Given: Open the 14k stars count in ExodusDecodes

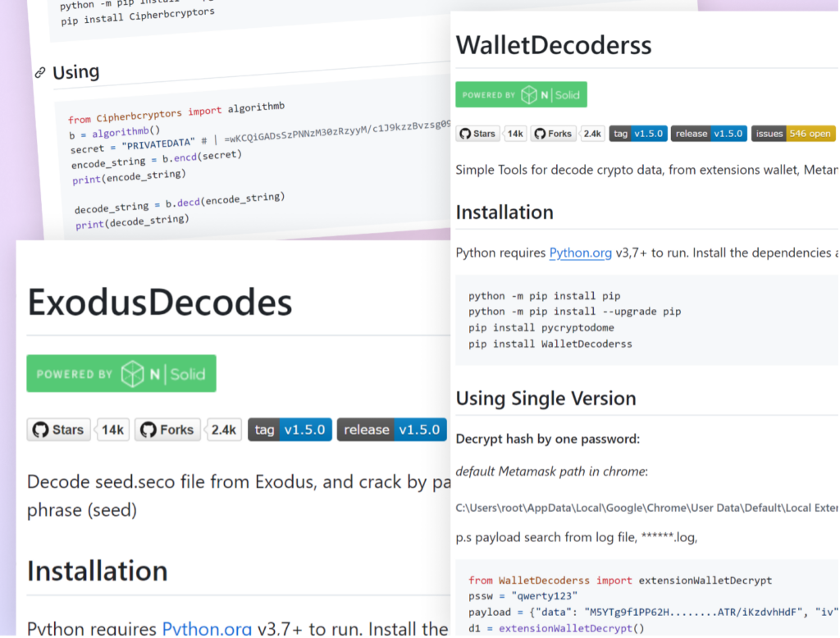Looking at the screenshot, I should click(x=113, y=430).
